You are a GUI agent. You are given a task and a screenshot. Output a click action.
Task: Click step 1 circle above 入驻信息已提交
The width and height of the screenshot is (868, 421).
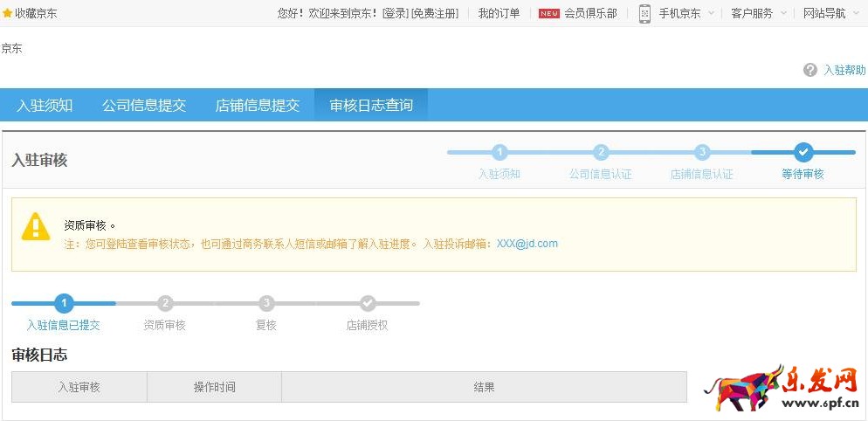point(64,303)
